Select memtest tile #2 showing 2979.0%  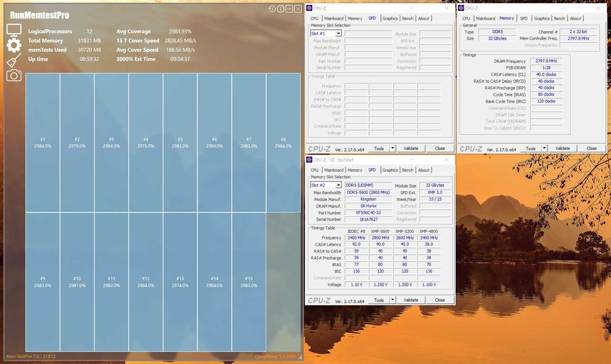[77, 143]
